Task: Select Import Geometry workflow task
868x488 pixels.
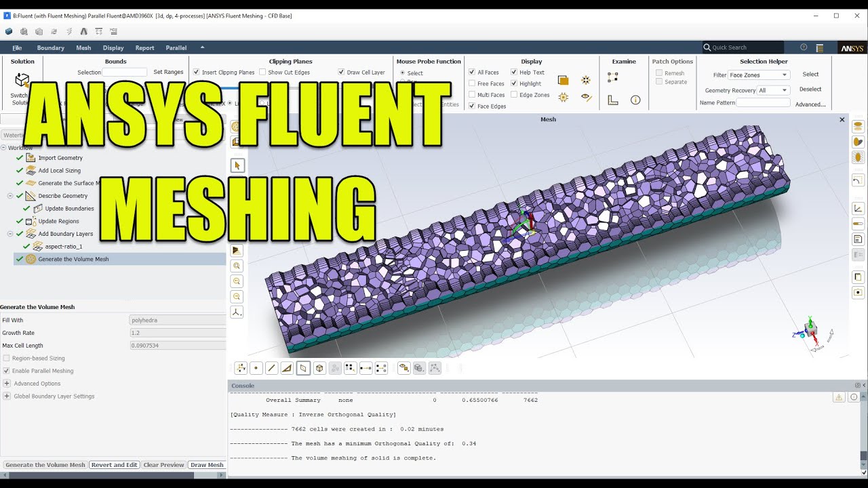Action: click(x=60, y=158)
